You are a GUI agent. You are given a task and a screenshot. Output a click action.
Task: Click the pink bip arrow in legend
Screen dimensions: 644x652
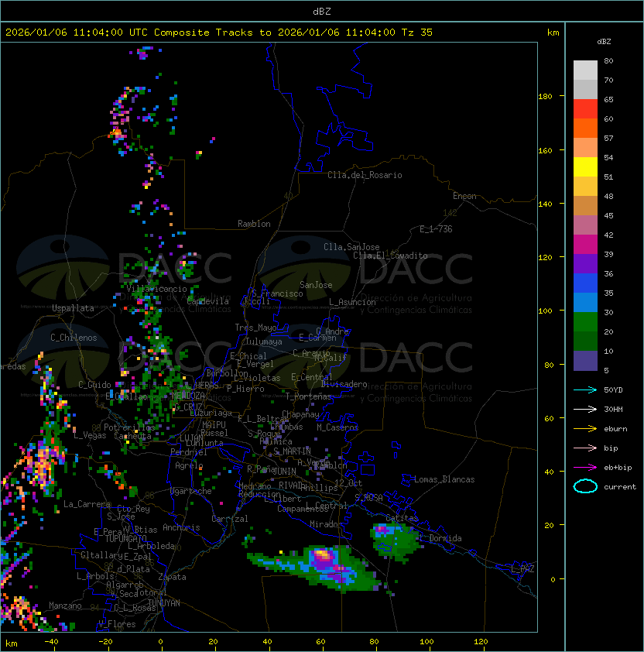click(585, 448)
